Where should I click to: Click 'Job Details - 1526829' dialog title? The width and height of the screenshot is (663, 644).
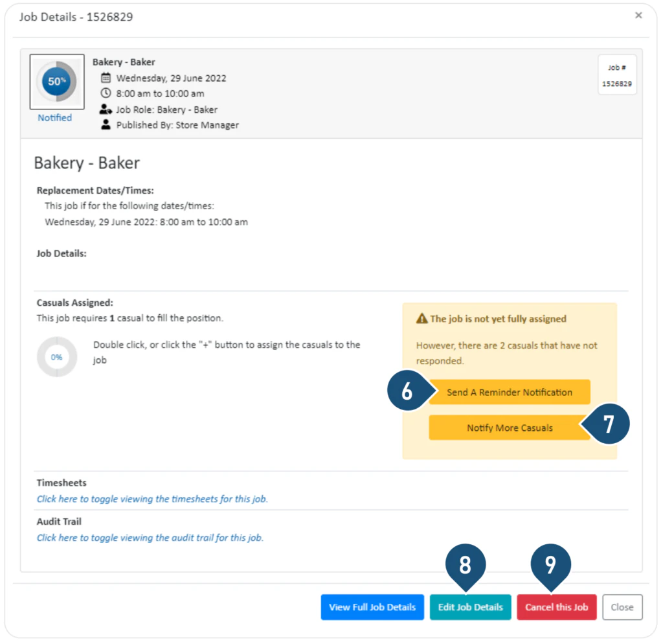pos(76,17)
